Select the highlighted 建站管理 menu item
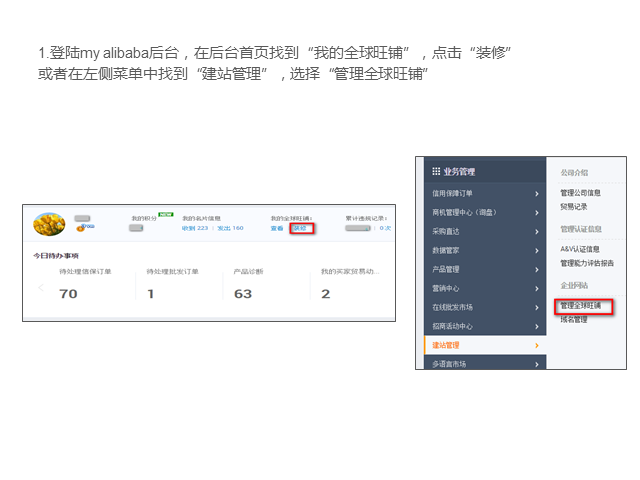The height and width of the screenshot is (480, 640). (485, 345)
